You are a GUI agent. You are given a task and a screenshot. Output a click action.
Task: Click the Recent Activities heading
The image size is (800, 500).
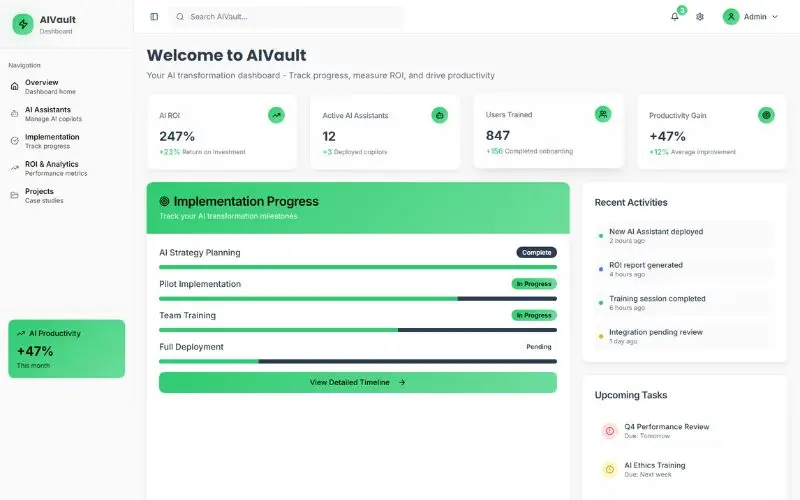(631, 203)
